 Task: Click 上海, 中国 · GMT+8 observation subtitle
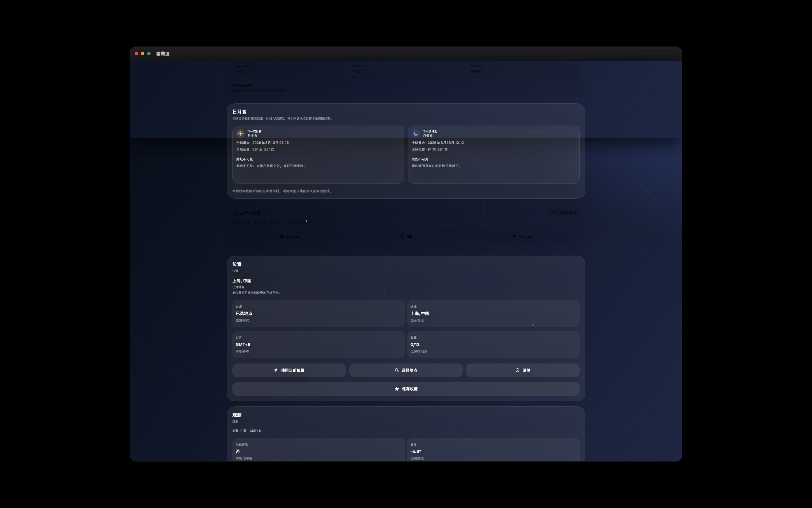(246, 431)
